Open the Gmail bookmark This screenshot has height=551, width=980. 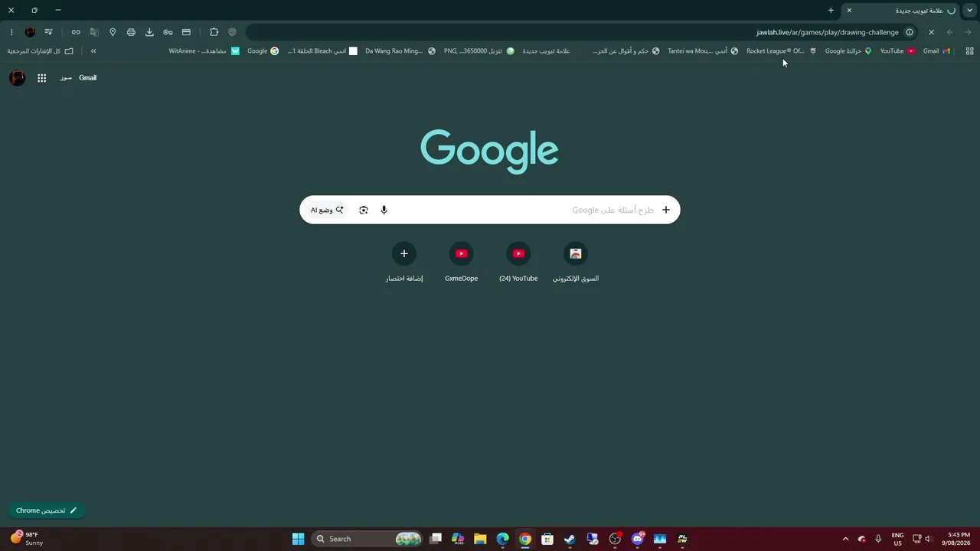pyautogui.click(x=936, y=51)
